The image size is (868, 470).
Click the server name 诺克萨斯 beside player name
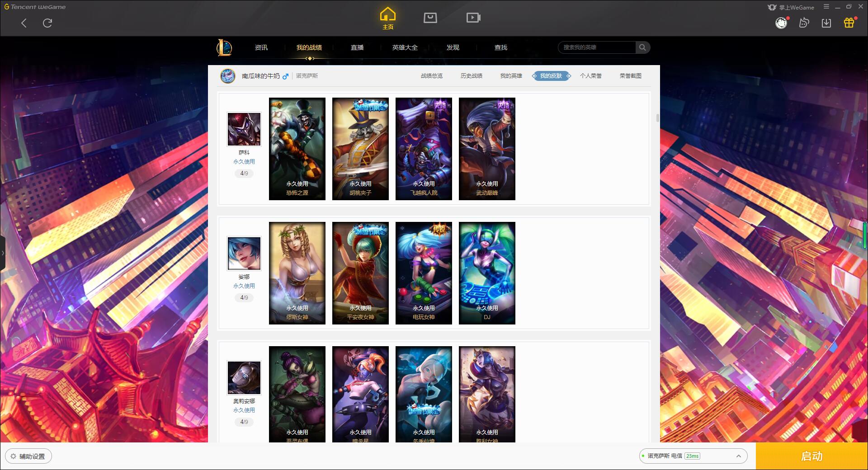307,76
